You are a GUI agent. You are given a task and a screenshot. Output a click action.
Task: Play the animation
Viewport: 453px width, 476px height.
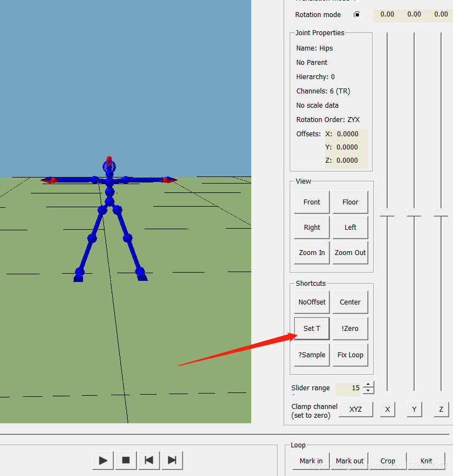click(103, 460)
